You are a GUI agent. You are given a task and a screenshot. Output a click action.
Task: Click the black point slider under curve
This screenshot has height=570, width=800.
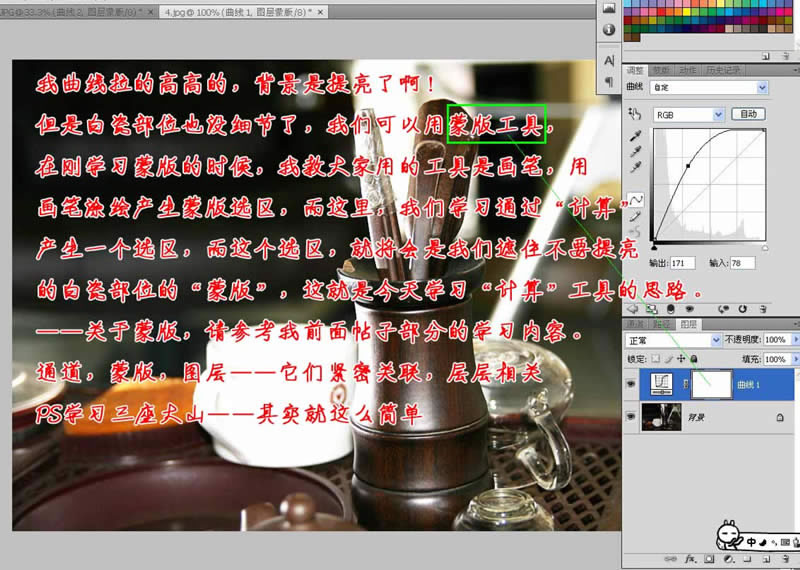655,247
